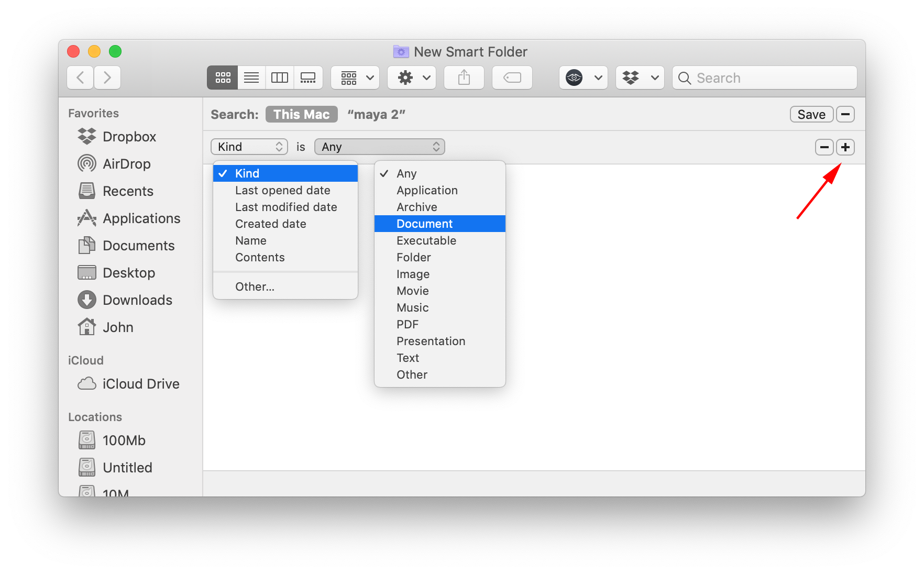
Task: Open iCloud Drive from the sidebar
Action: tap(140, 383)
